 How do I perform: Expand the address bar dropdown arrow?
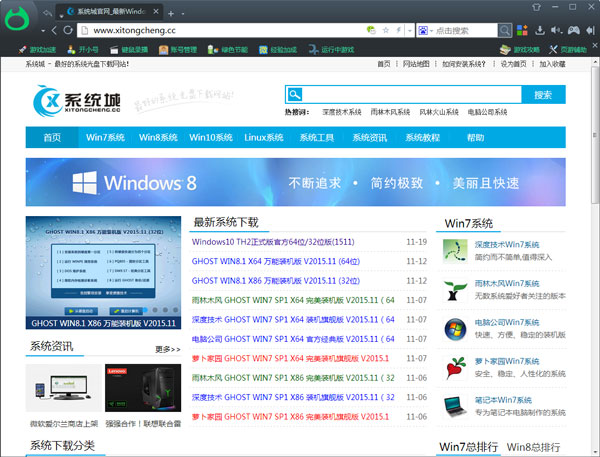(x=410, y=30)
